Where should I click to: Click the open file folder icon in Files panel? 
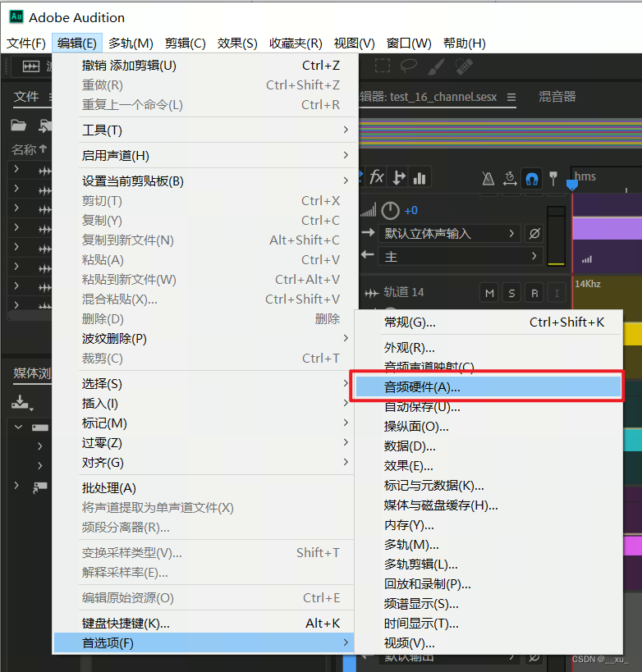coord(18,126)
